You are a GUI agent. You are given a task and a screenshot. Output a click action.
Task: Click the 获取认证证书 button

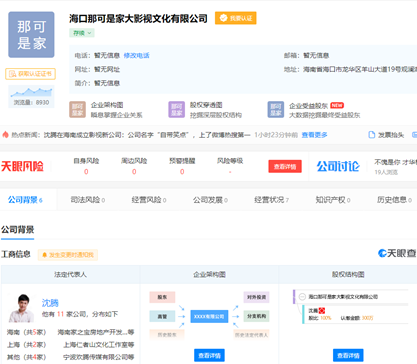(x=30, y=74)
